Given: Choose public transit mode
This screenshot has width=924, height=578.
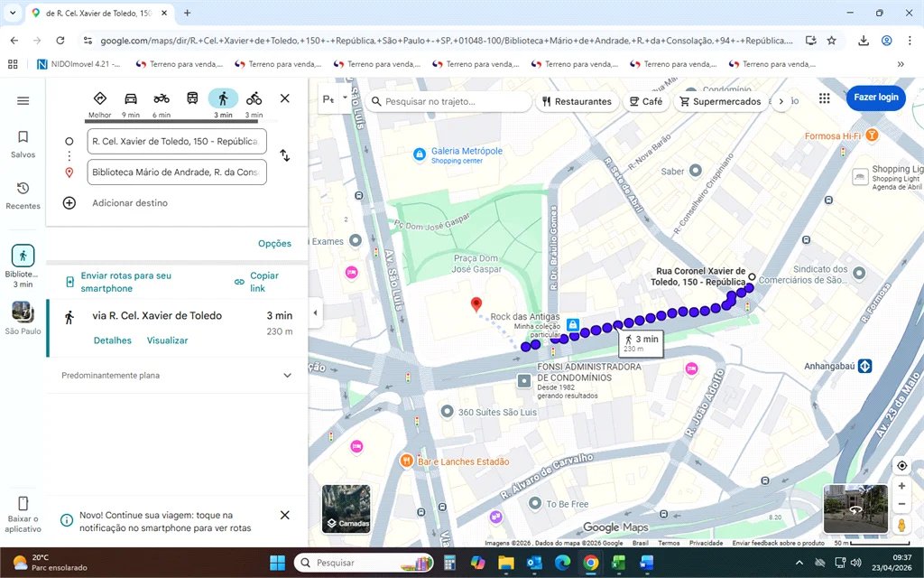Looking at the screenshot, I should point(192,98).
